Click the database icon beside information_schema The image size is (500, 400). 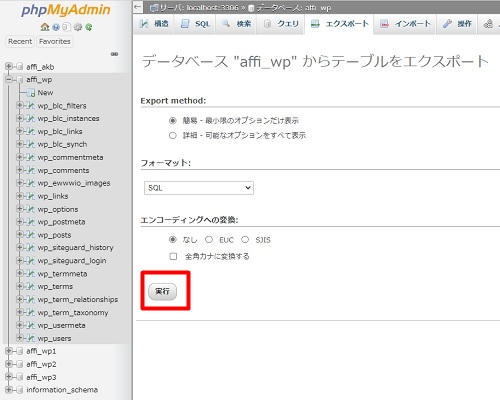click(20, 390)
